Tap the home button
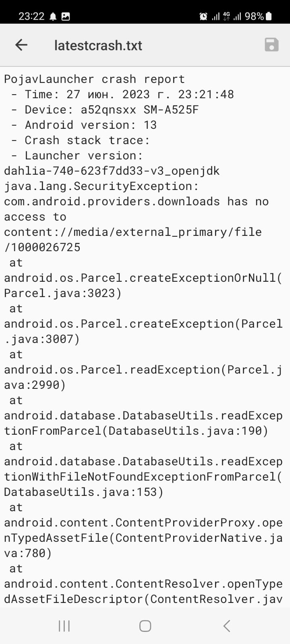This screenshot has height=644, width=290. [145, 625]
